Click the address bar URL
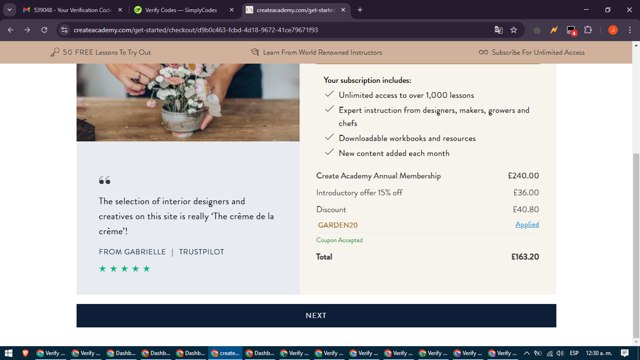Screen dimensions: 640x360 pos(196,30)
